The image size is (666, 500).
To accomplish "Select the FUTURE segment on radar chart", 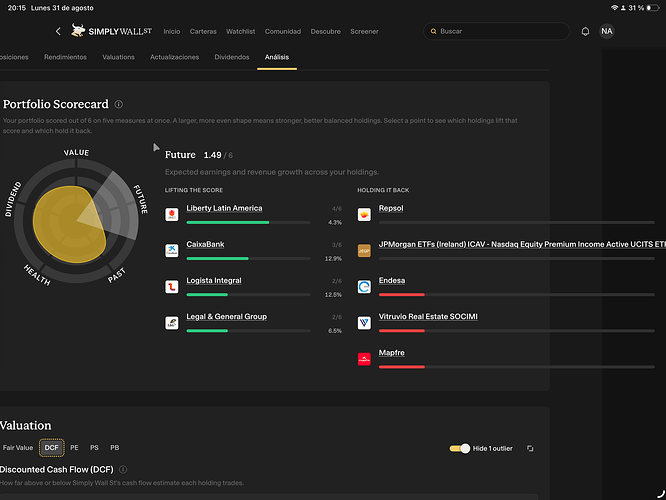I will coord(117,206).
